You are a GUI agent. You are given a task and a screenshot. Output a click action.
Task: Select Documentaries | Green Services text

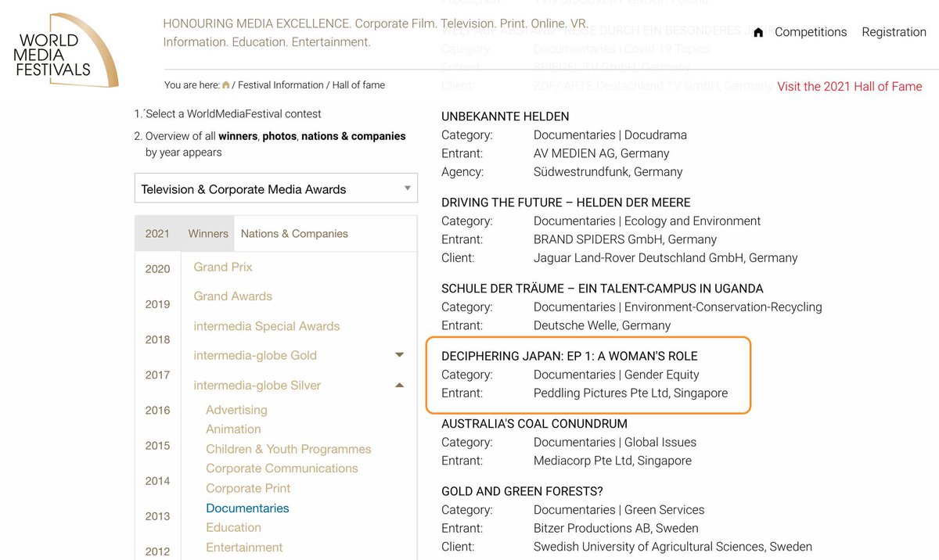point(619,510)
